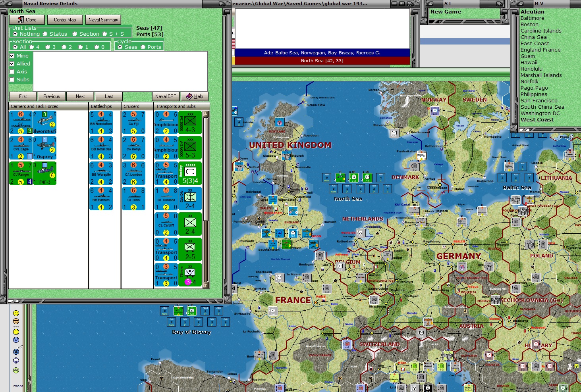581x392 pixels.
Task: Insert the sunglasses smiley emoticon
Action: [16, 321]
